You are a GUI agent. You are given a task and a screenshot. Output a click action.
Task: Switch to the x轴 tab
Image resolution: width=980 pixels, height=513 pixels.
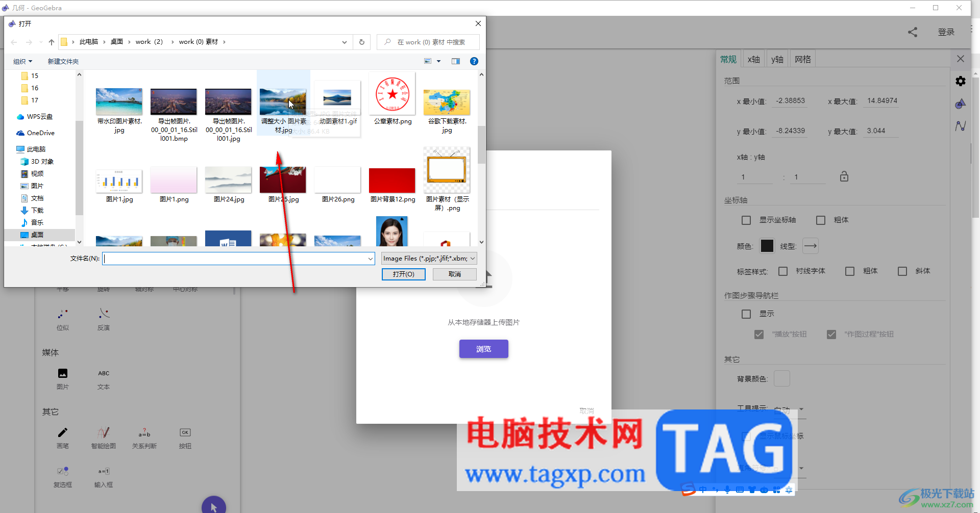point(754,59)
